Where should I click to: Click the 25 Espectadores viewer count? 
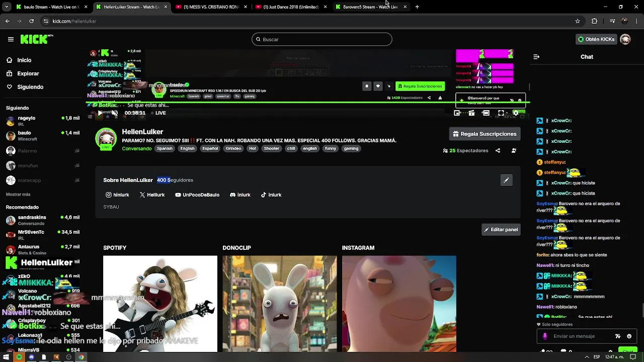click(x=465, y=150)
